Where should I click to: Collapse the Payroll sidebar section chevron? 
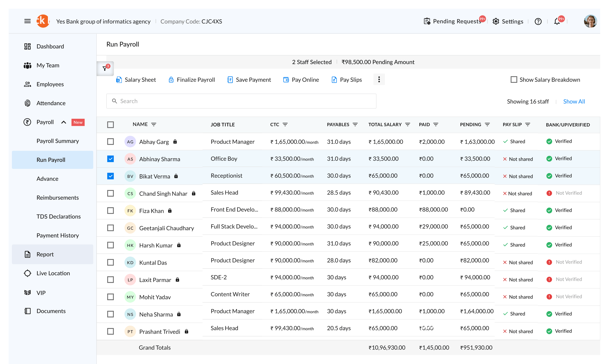coord(64,122)
